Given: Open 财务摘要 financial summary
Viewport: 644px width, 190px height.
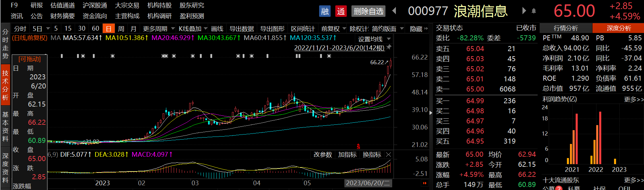Looking at the screenshot, I should [62, 16].
